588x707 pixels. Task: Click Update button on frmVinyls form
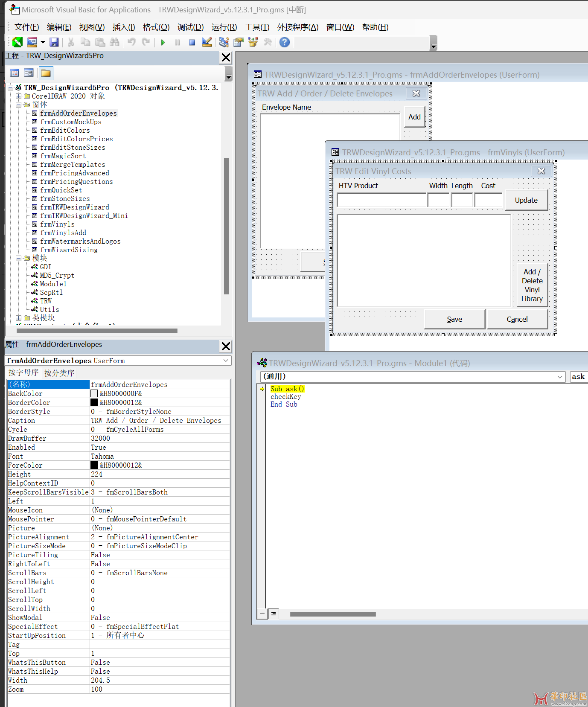coord(526,200)
